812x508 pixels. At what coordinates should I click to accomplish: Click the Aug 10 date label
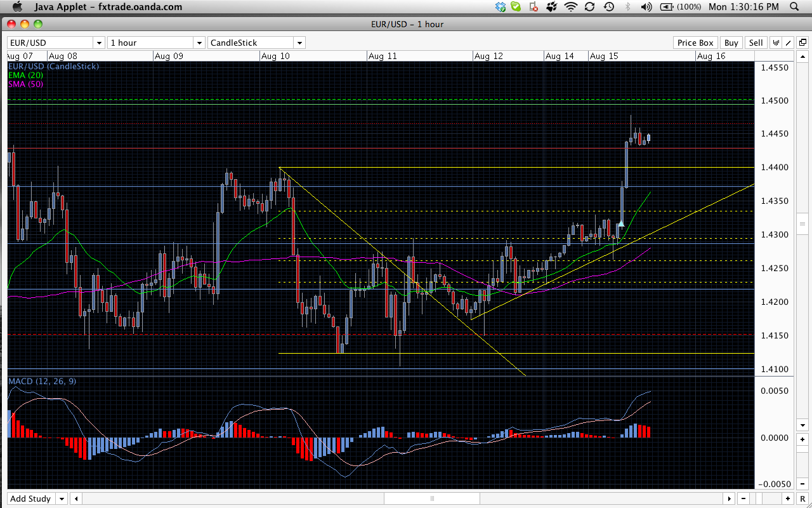tap(275, 56)
